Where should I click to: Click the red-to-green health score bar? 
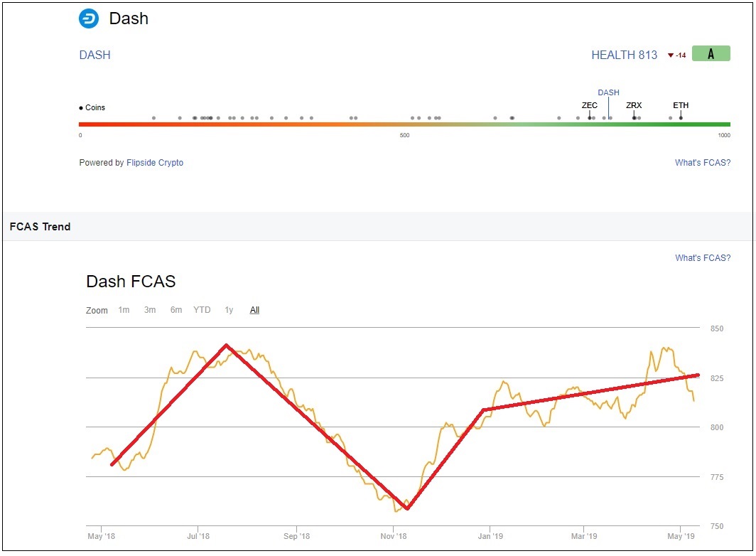[x=404, y=124]
